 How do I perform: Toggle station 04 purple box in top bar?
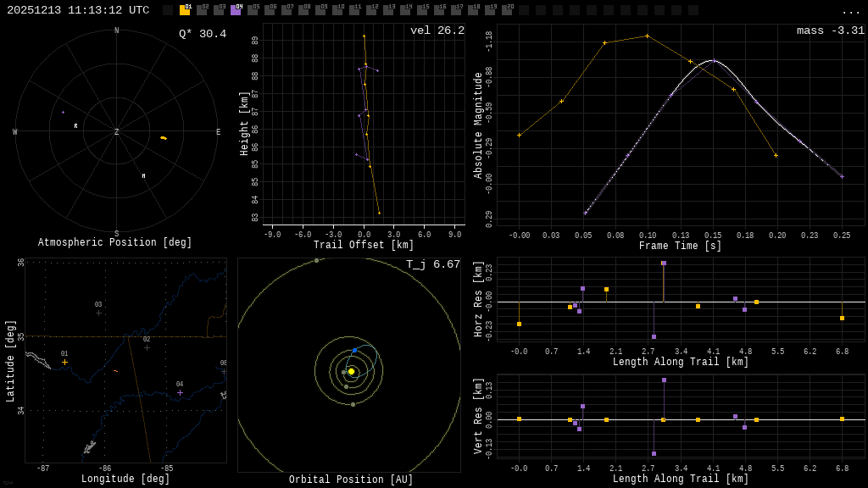[236, 10]
